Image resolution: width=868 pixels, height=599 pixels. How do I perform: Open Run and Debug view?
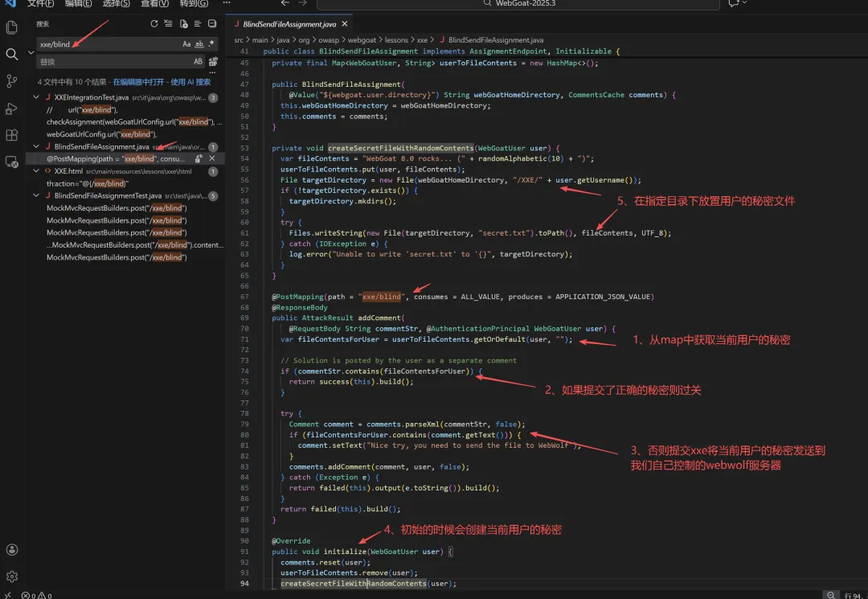tap(11, 109)
